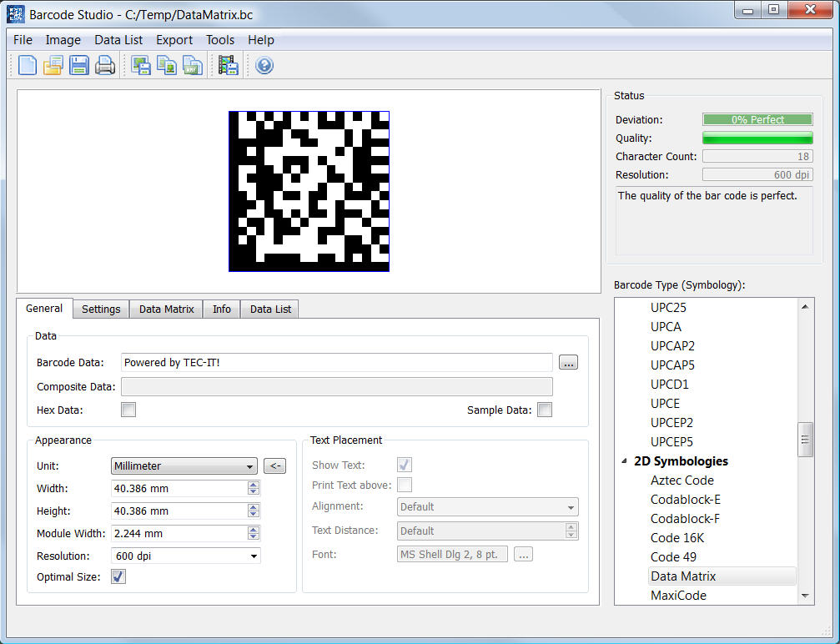Screen dimensions: 840x644
Task: Uncheck the Optimal Size checkbox
Action: coord(118,576)
